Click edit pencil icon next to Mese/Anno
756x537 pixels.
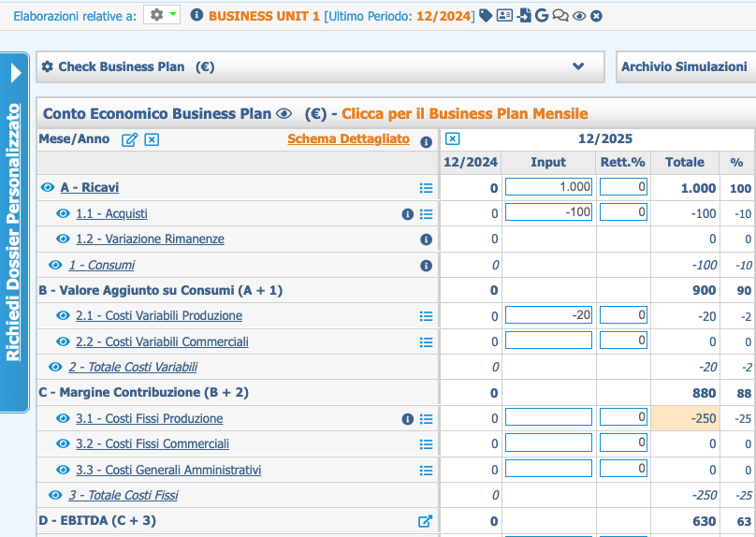pyautogui.click(x=129, y=139)
